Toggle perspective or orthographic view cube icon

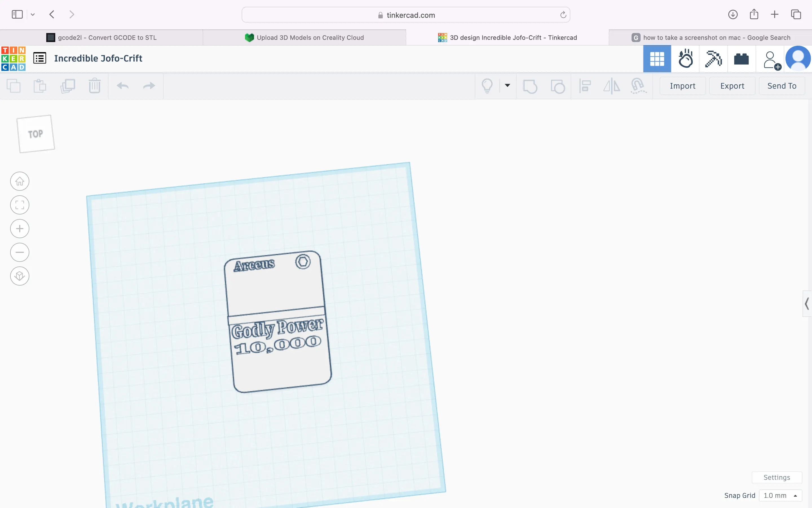[20, 276]
